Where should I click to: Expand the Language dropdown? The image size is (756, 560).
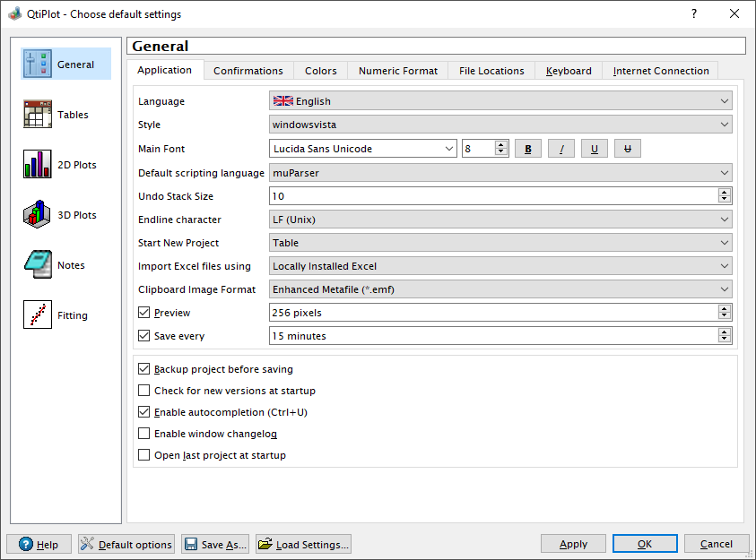500,101
